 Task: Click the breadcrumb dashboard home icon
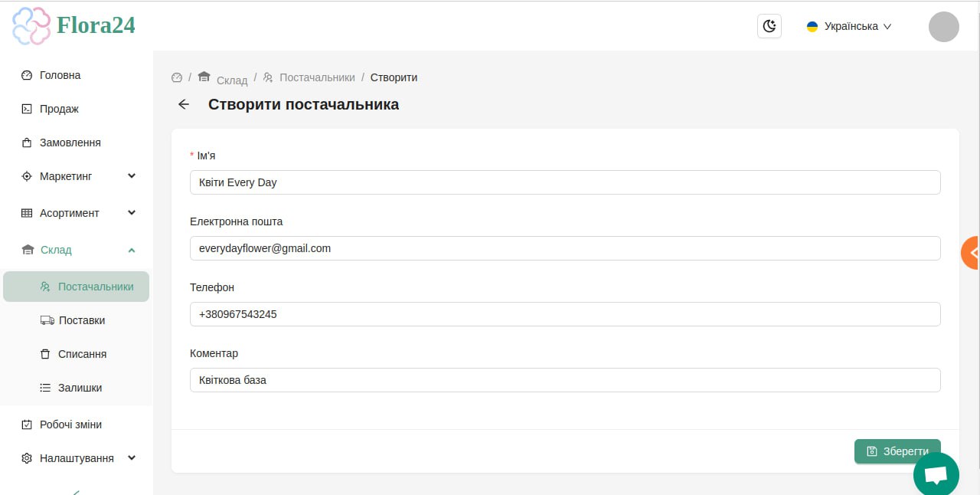coord(177,77)
